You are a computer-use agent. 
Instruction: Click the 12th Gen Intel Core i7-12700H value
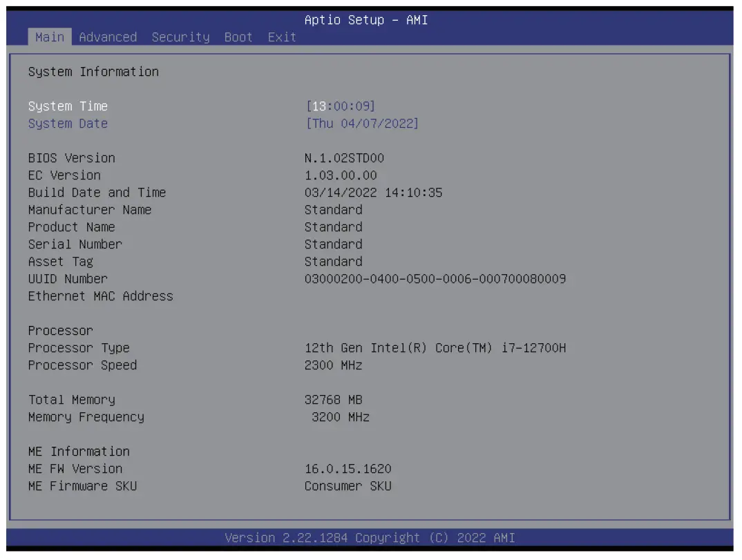(x=435, y=348)
